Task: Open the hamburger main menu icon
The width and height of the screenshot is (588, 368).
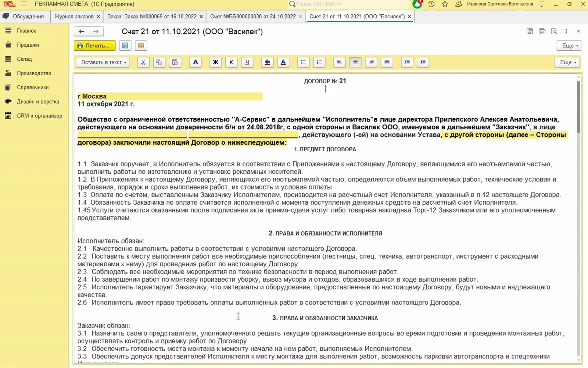Action: click(24, 4)
